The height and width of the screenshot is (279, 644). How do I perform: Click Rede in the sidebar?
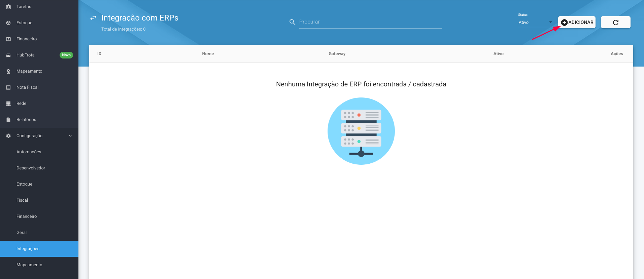pyautogui.click(x=39, y=104)
